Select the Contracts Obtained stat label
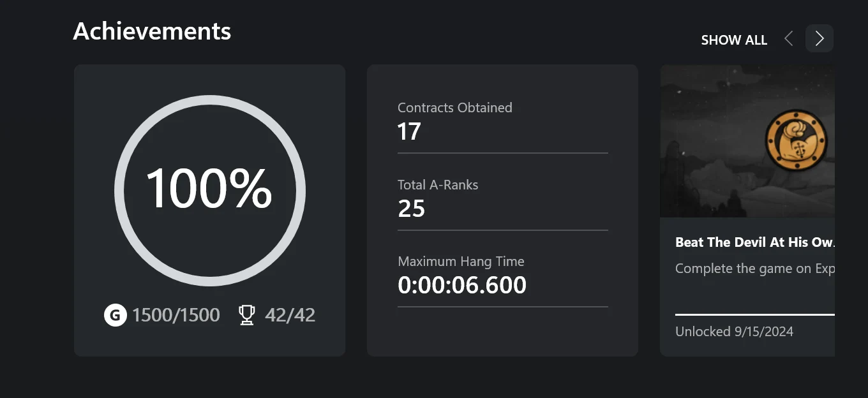Viewport: 868px width, 398px height. [454, 108]
